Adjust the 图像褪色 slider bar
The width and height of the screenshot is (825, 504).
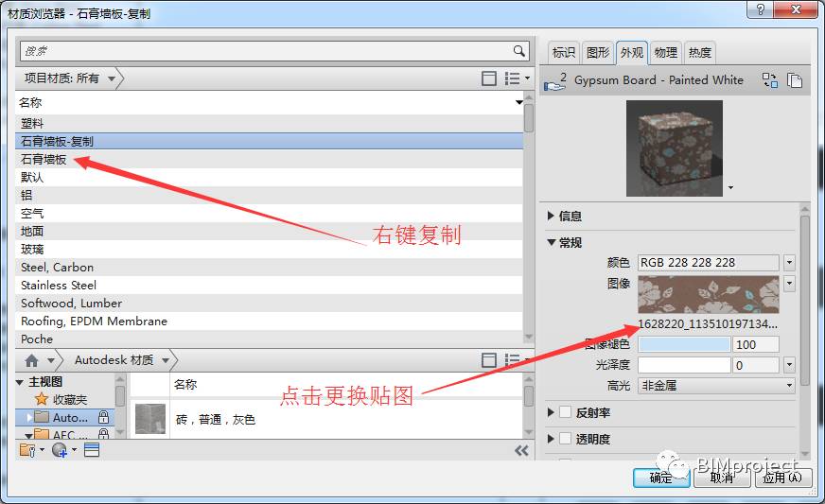[684, 344]
